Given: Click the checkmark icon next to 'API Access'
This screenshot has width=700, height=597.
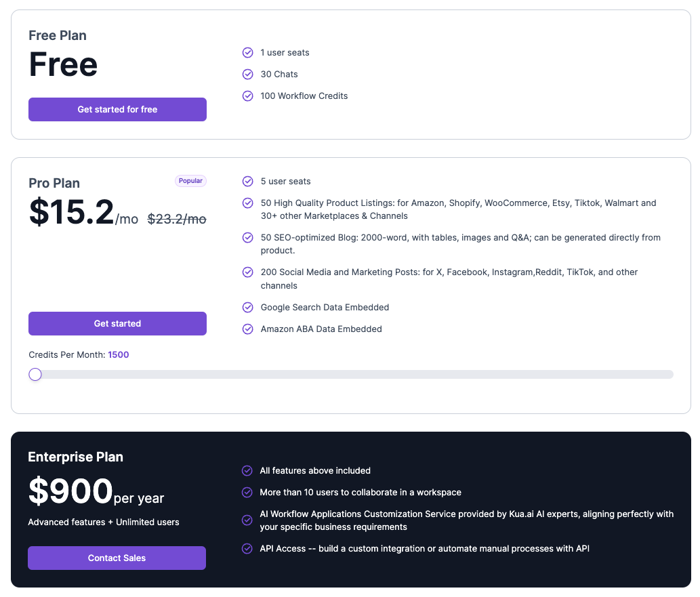Looking at the screenshot, I should tap(247, 549).
